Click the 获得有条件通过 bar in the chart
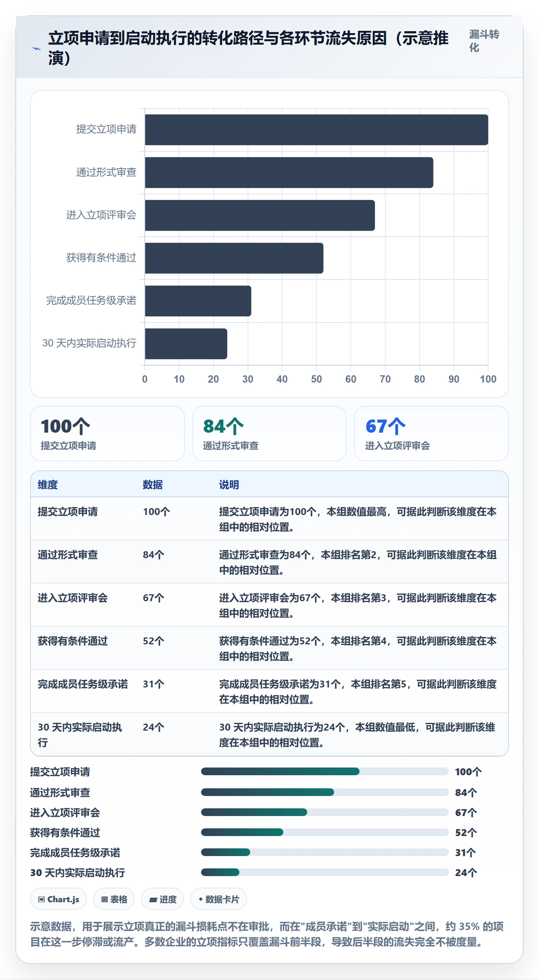Viewport: 539px width, 980px height. [234, 258]
